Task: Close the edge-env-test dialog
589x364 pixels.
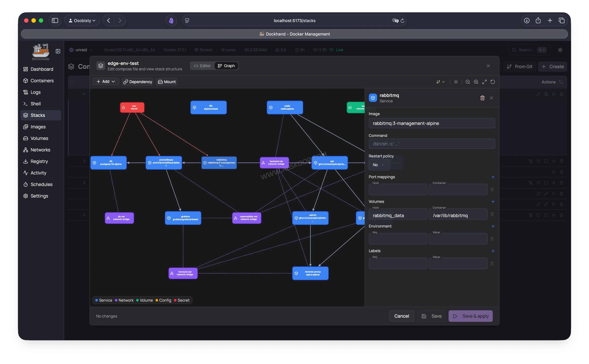Action: pos(488,66)
